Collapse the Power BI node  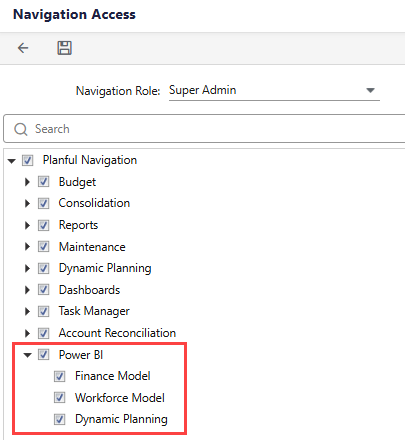tap(27, 355)
